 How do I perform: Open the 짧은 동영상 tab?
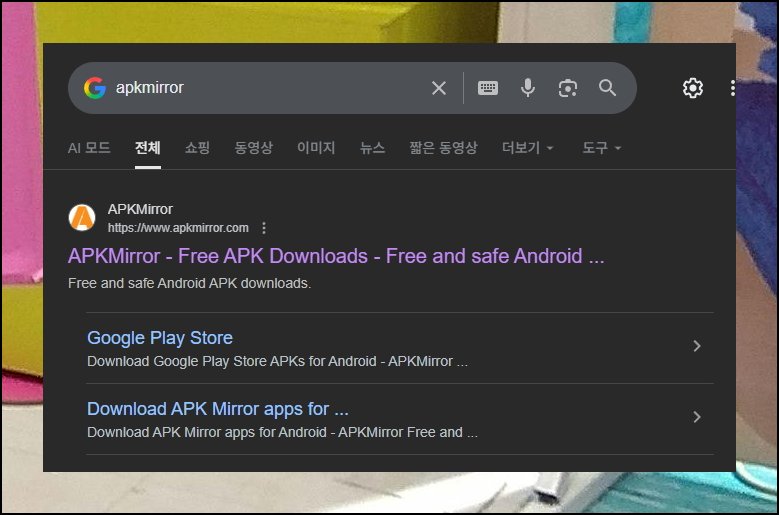pyautogui.click(x=443, y=147)
